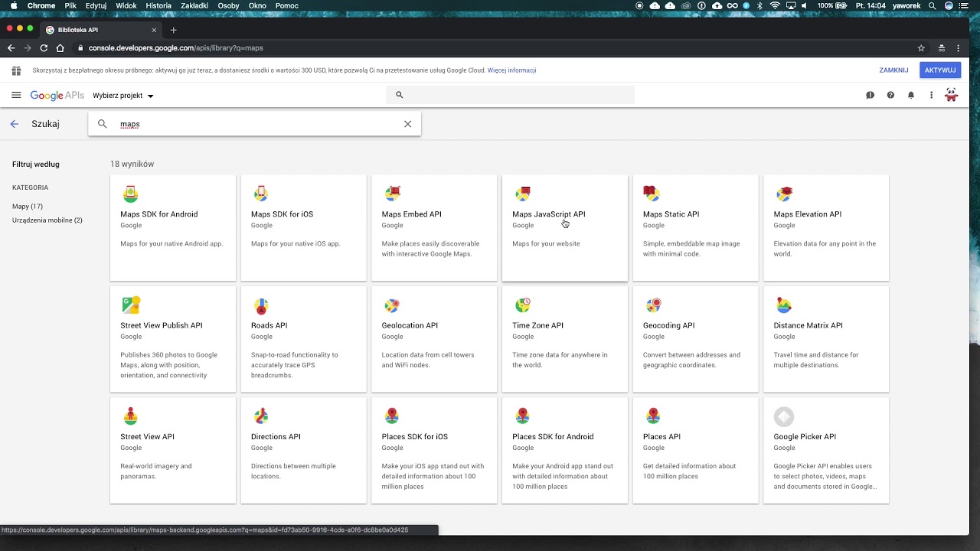Open the feedback alert icon
This screenshot has height=551, width=980.
point(870,95)
